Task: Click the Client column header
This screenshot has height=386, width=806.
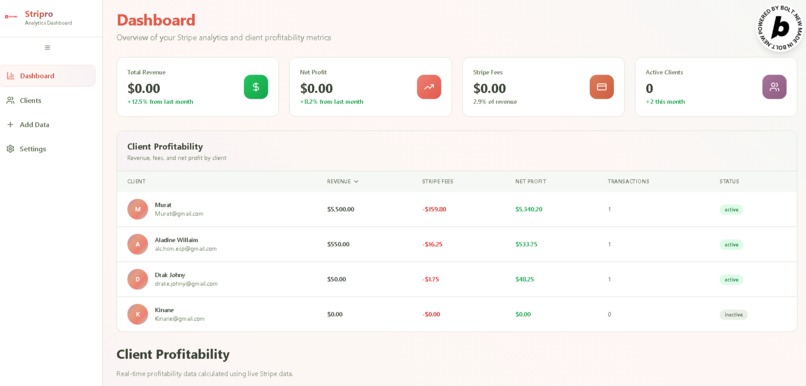Action: [136, 181]
